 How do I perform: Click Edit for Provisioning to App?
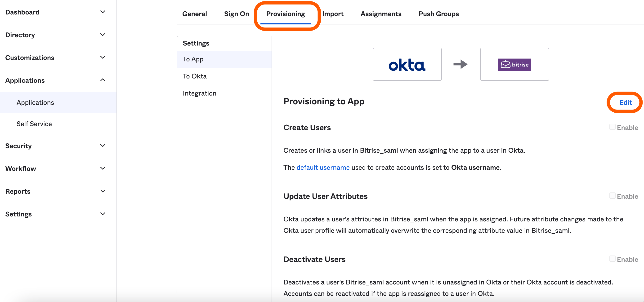(625, 102)
